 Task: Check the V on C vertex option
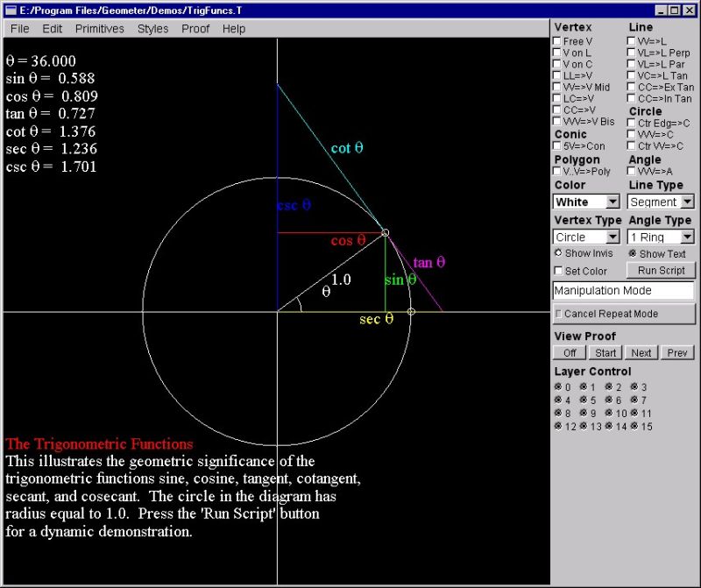click(557, 64)
